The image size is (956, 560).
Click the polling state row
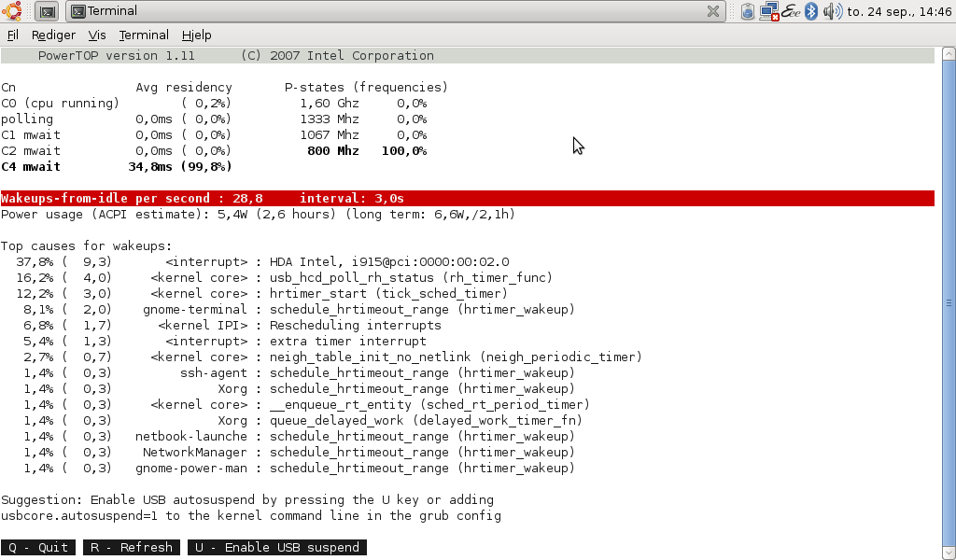click(117, 119)
